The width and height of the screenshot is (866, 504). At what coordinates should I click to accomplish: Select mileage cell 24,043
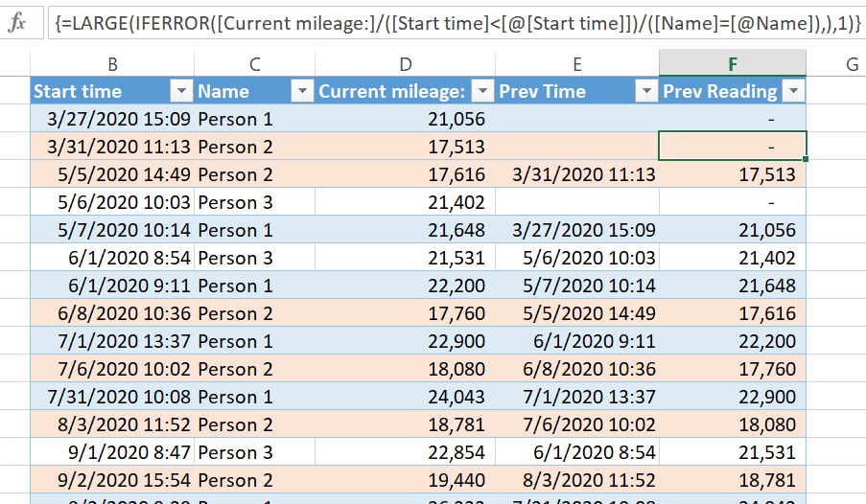click(406, 397)
